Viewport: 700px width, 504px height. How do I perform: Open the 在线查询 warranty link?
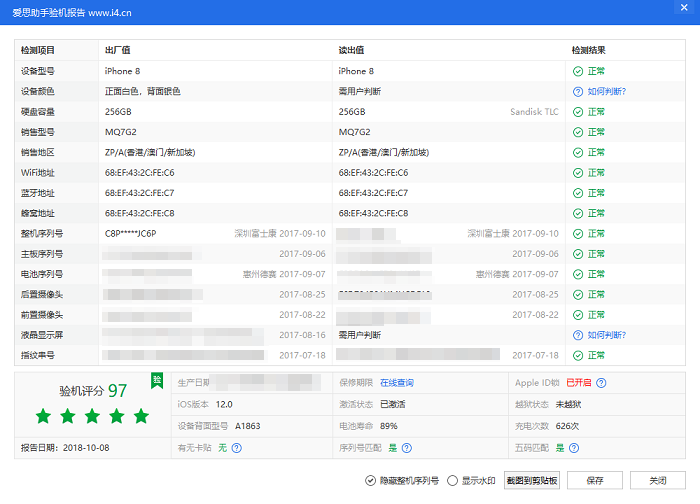(x=396, y=383)
